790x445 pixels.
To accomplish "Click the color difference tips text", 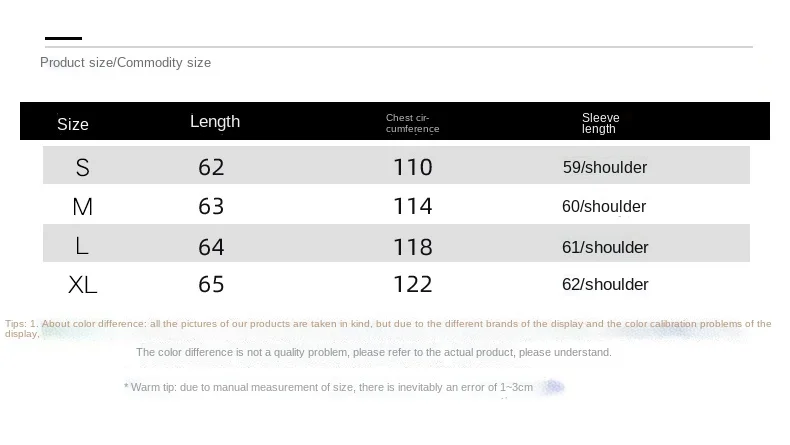I will point(388,328).
